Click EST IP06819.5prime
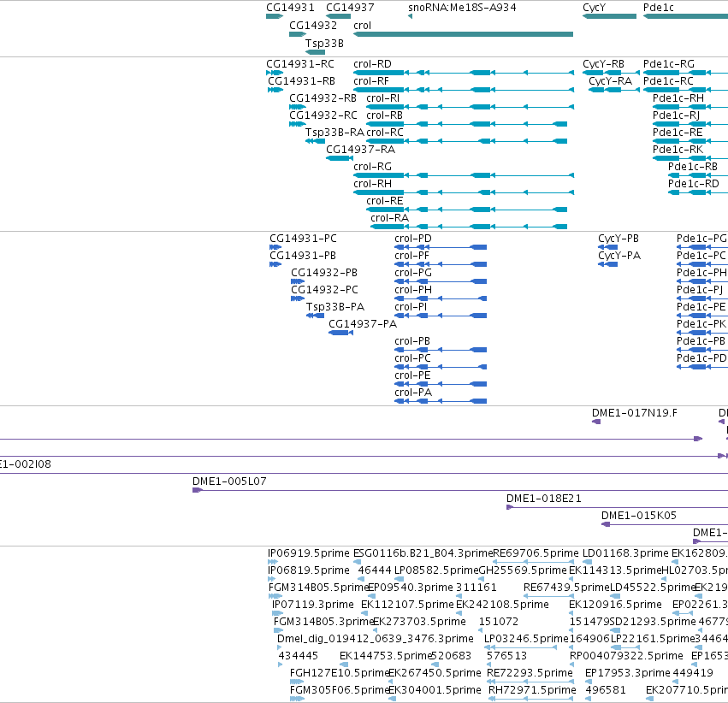Viewport: 728px width, 703px height. point(309,570)
